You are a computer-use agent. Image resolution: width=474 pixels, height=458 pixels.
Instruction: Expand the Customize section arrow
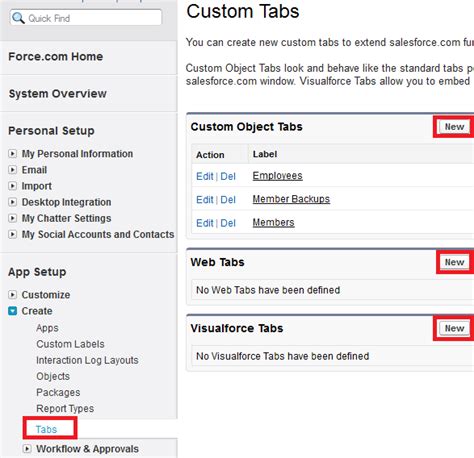click(x=12, y=295)
